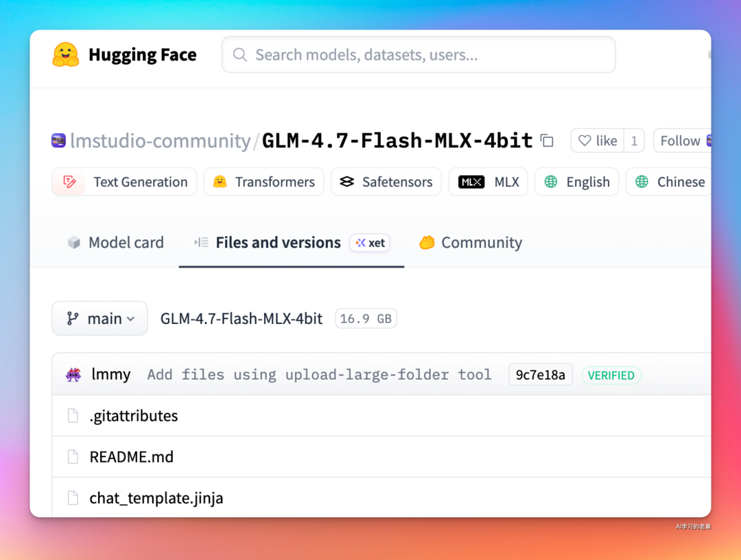
Task: Switch to Files and versions tab
Action: coord(292,243)
